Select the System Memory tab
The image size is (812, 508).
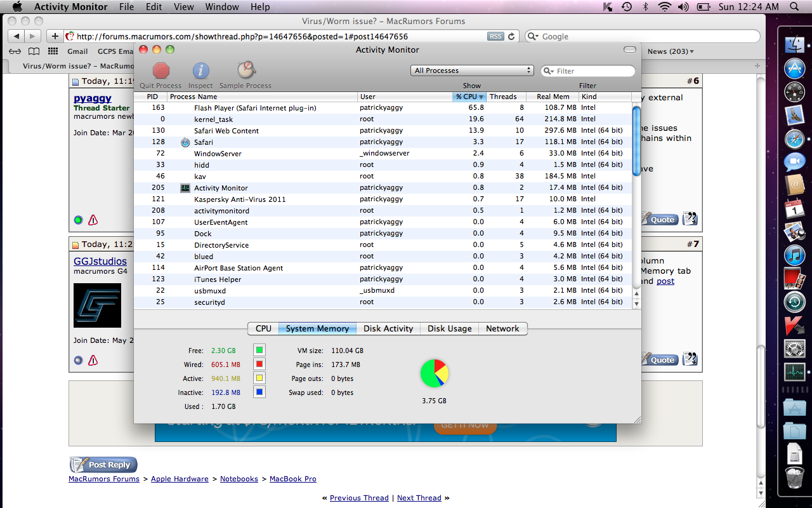[x=317, y=328]
